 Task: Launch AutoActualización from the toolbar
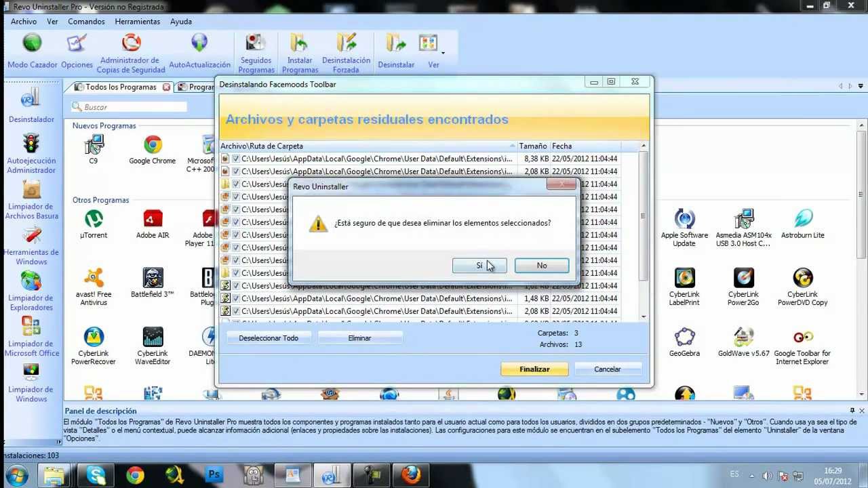click(x=199, y=52)
